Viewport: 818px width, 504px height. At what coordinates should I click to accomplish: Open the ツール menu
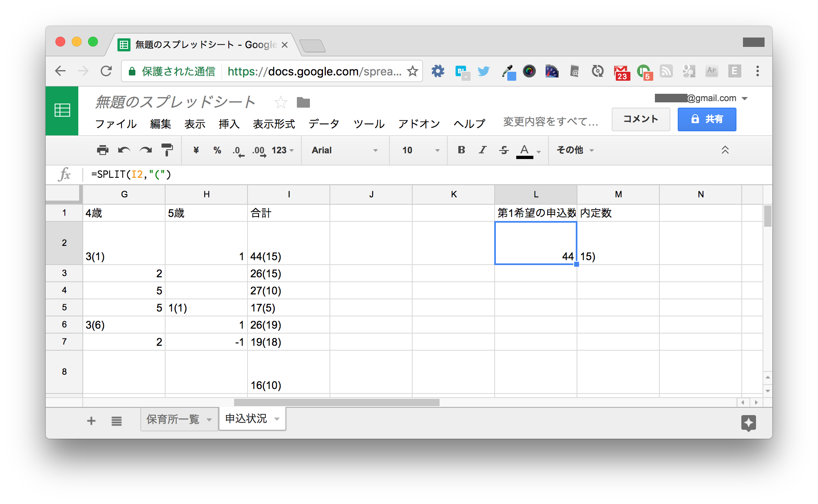(x=369, y=124)
